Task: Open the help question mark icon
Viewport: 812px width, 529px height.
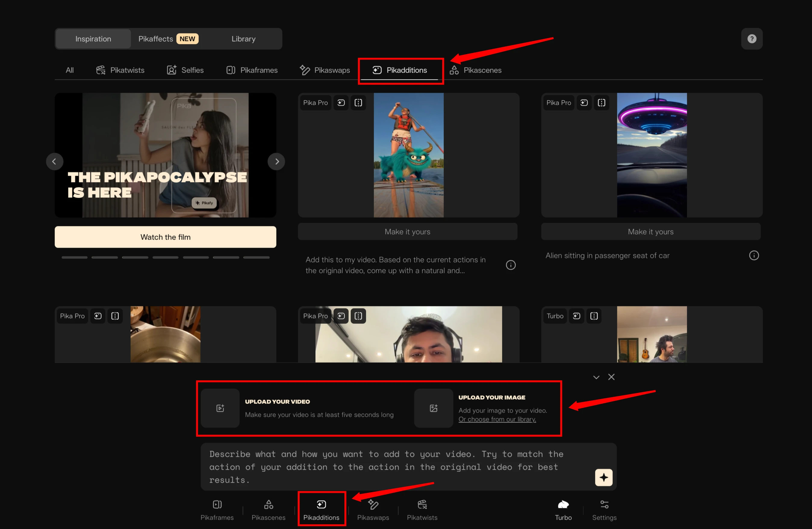Action: (x=751, y=39)
